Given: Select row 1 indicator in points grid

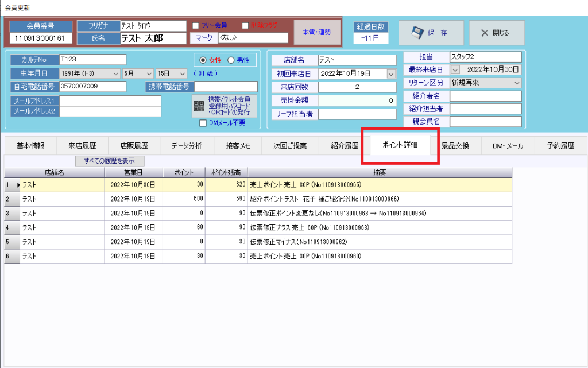Looking at the screenshot, I should coord(11,185).
